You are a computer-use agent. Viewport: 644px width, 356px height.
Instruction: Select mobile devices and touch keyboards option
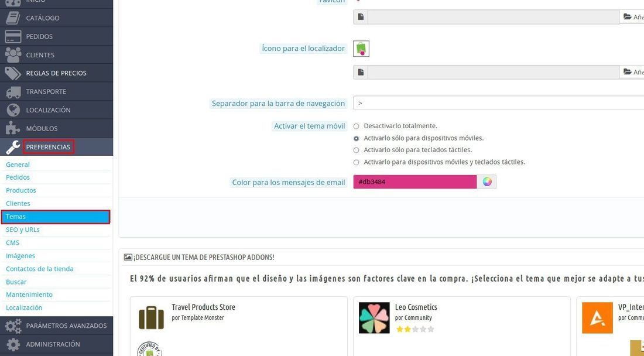tap(356, 163)
